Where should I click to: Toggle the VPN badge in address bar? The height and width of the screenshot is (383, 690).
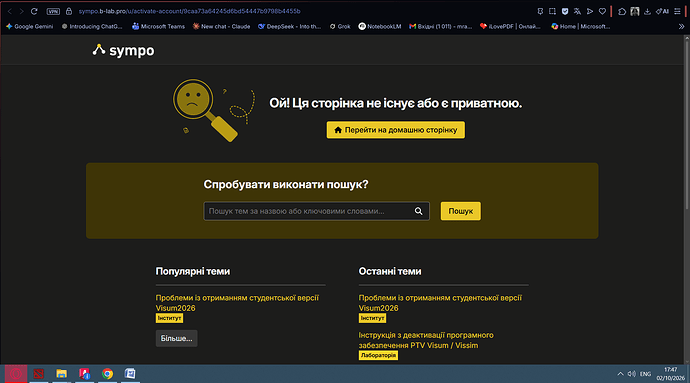(x=53, y=11)
